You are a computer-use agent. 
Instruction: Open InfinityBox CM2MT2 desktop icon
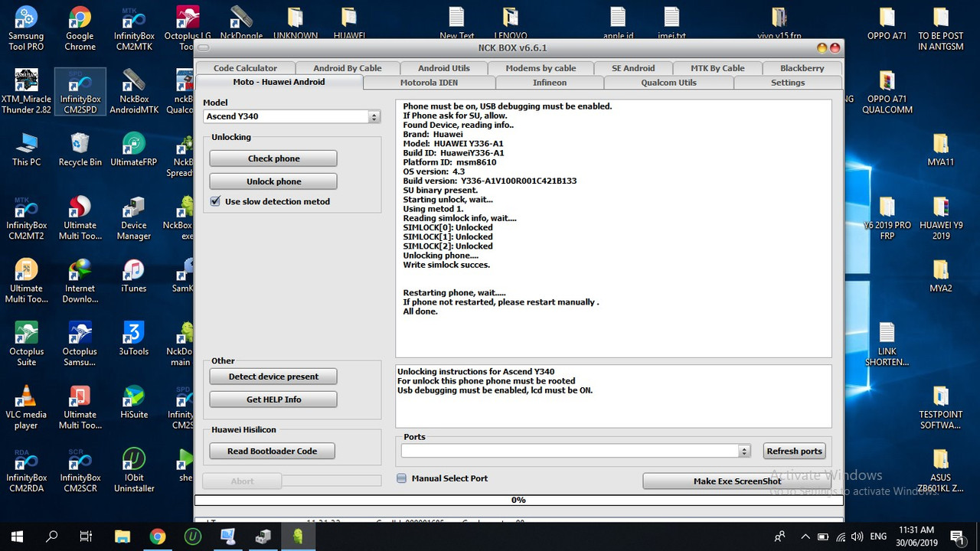[x=26, y=218]
